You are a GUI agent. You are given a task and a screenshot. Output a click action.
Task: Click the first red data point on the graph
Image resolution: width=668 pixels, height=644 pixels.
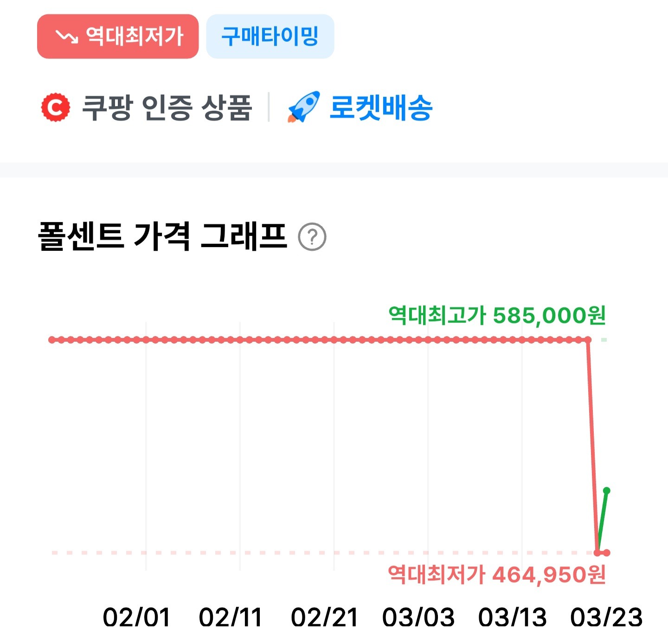tap(51, 340)
